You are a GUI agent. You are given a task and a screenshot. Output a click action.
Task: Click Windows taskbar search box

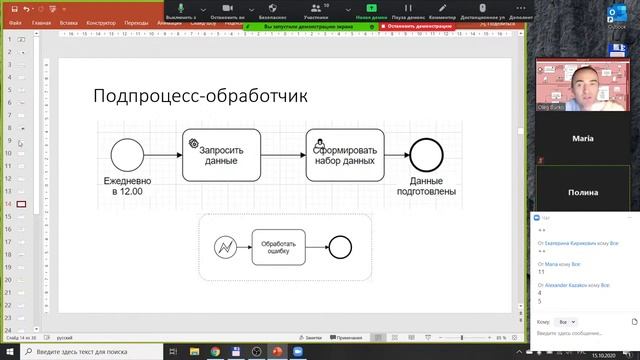(92, 351)
